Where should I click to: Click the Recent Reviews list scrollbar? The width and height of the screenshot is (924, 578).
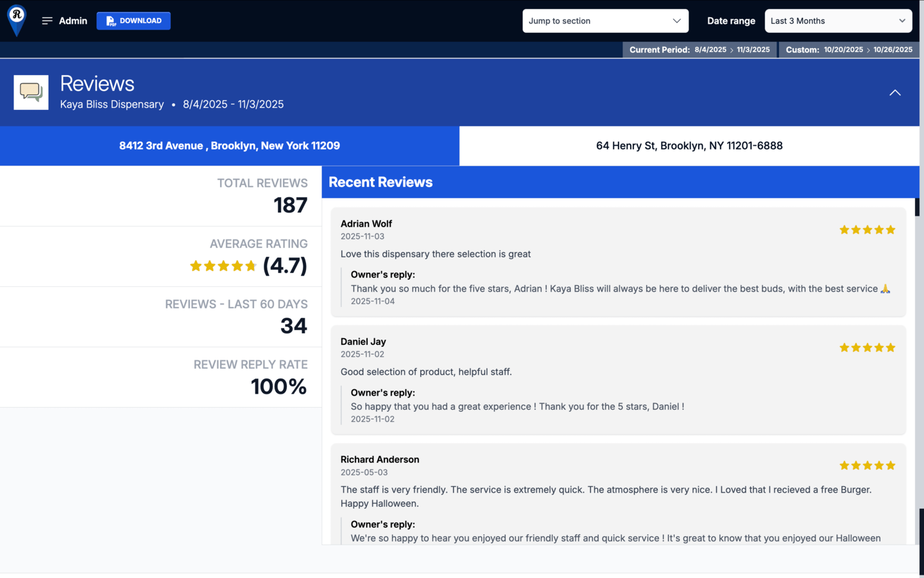click(917, 207)
